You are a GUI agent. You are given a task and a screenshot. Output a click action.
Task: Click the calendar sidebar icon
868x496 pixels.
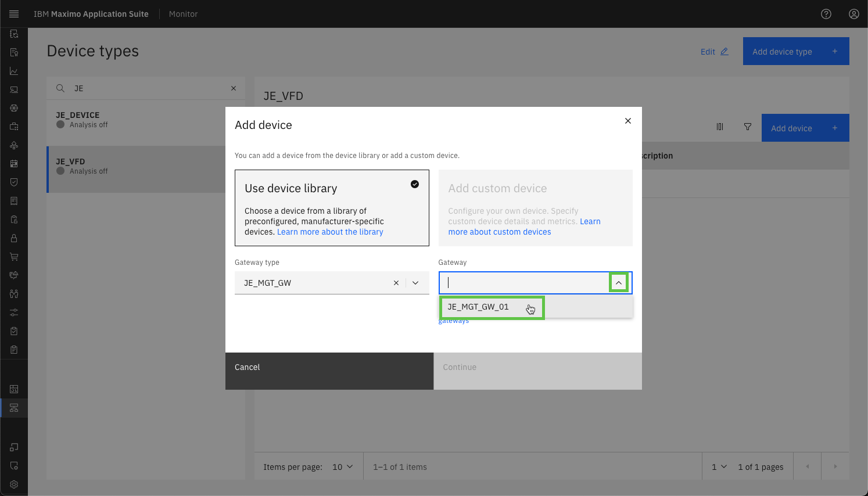point(14,164)
